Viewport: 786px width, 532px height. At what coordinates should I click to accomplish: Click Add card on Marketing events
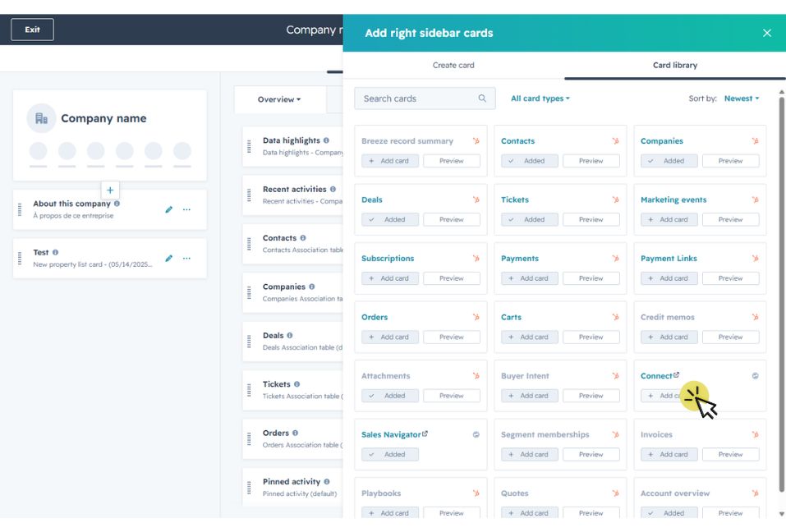pyautogui.click(x=669, y=219)
